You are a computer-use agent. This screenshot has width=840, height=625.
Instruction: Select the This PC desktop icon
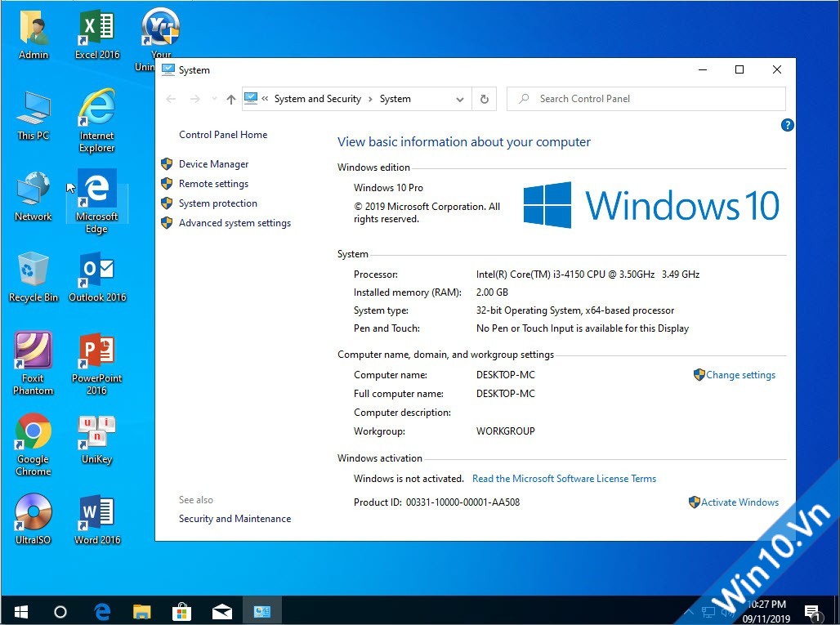coord(34,116)
